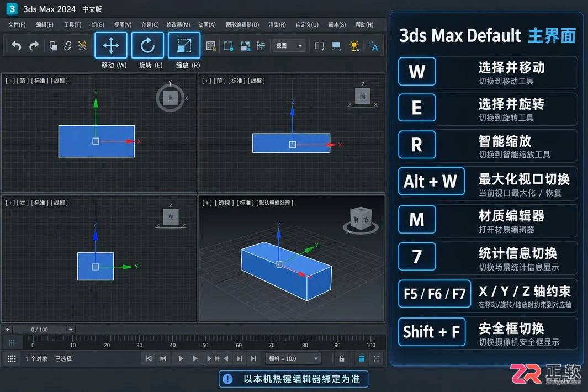Click the grid icon beside 1 个对象

(x=12, y=359)
